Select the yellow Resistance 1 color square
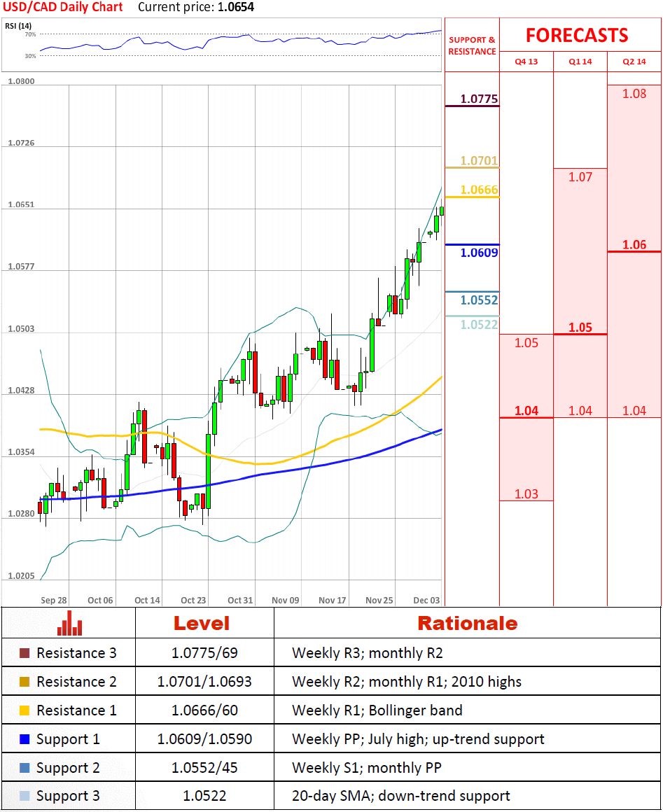 tap(25, 710)
